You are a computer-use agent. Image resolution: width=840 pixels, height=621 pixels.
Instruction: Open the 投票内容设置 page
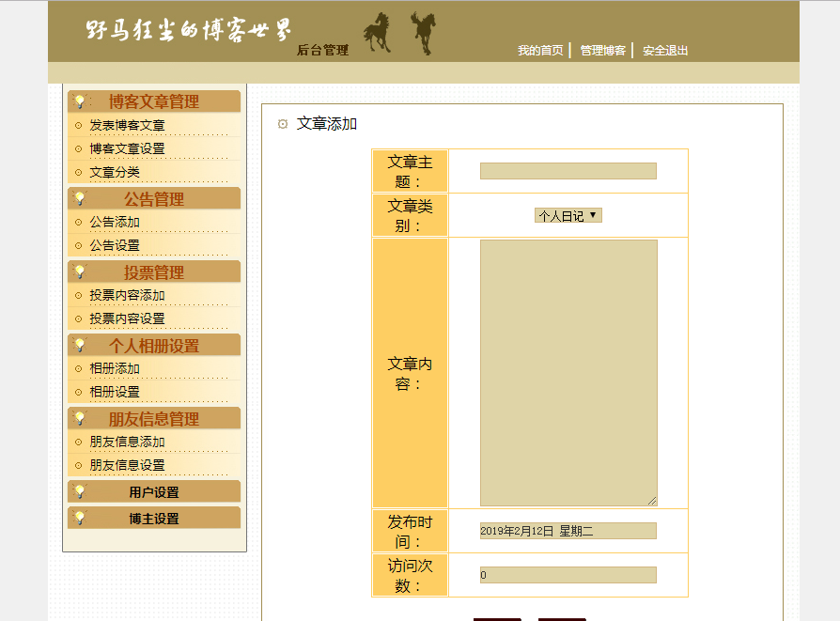(127, 318)
